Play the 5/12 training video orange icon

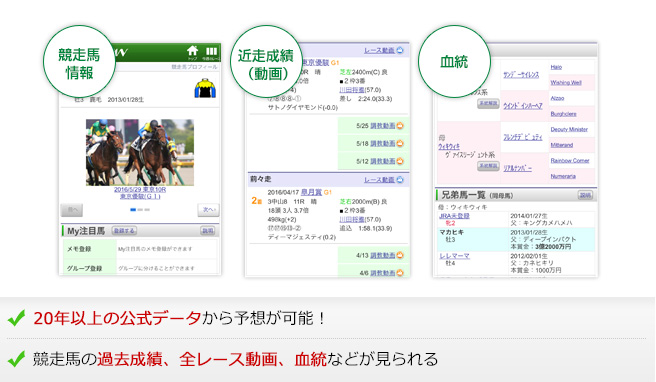400,161
